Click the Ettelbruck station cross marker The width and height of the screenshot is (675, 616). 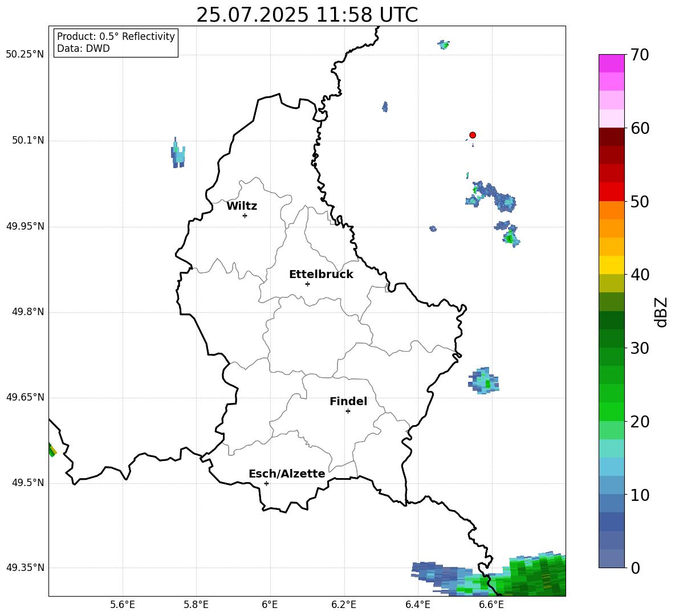[307, 284]
